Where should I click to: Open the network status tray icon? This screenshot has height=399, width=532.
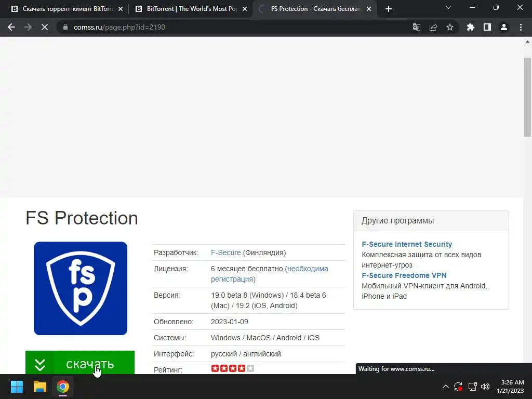pyautogui.click(x=472, y=387)
